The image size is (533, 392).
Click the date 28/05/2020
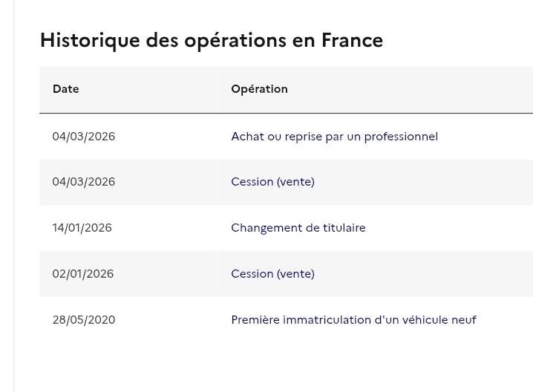coord(84,320)
